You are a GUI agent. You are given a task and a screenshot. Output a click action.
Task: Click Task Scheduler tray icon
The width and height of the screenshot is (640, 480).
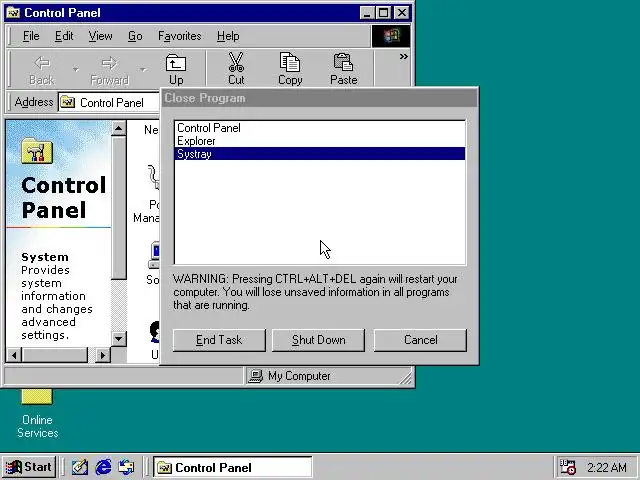(x=567, y=467)
